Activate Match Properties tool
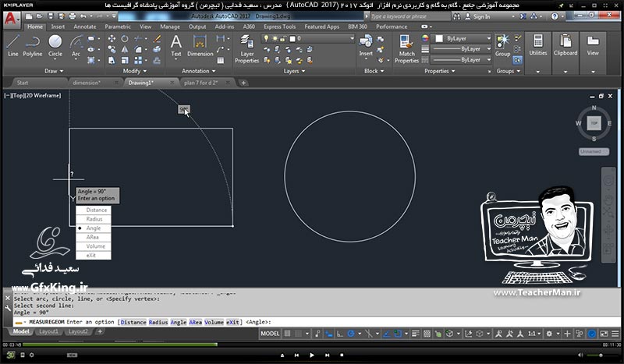The image size is (624, 364). [x=406, y=48]
